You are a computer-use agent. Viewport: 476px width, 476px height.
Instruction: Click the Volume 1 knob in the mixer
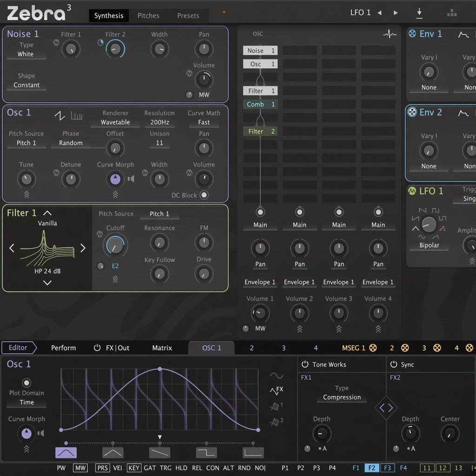pos(260,313)
